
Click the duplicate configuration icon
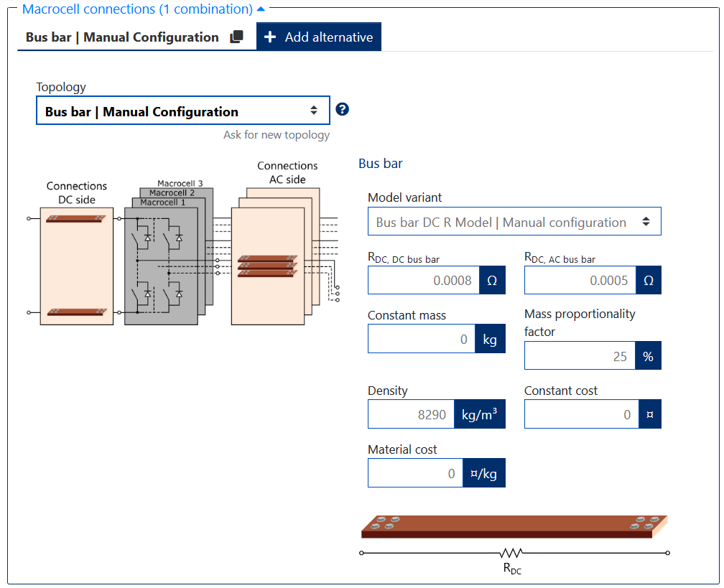tap(236, 37)
